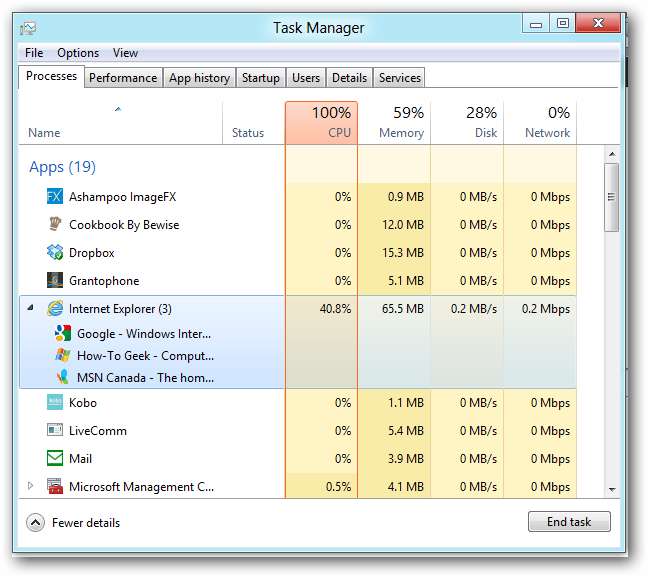Sort by the Name column header

pos(121,123)
